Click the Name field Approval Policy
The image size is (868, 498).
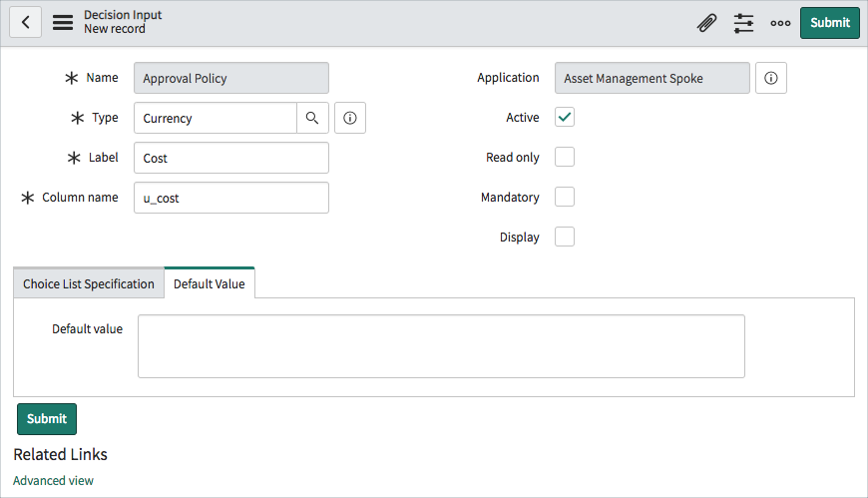pyautogui.click(x=231, y=78)
